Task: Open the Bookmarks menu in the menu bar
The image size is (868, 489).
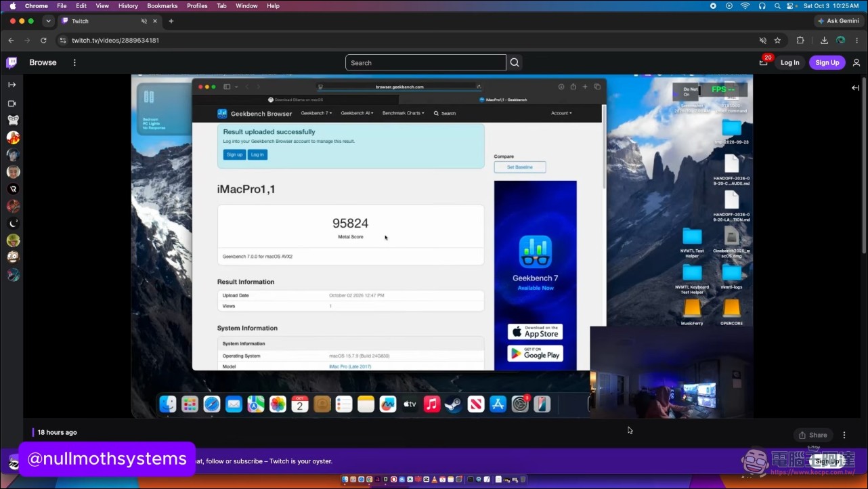Action: coord(162,6)
